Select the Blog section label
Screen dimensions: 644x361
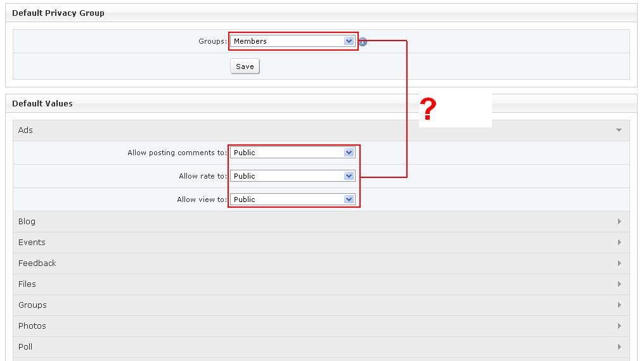[x=27, y=222]
